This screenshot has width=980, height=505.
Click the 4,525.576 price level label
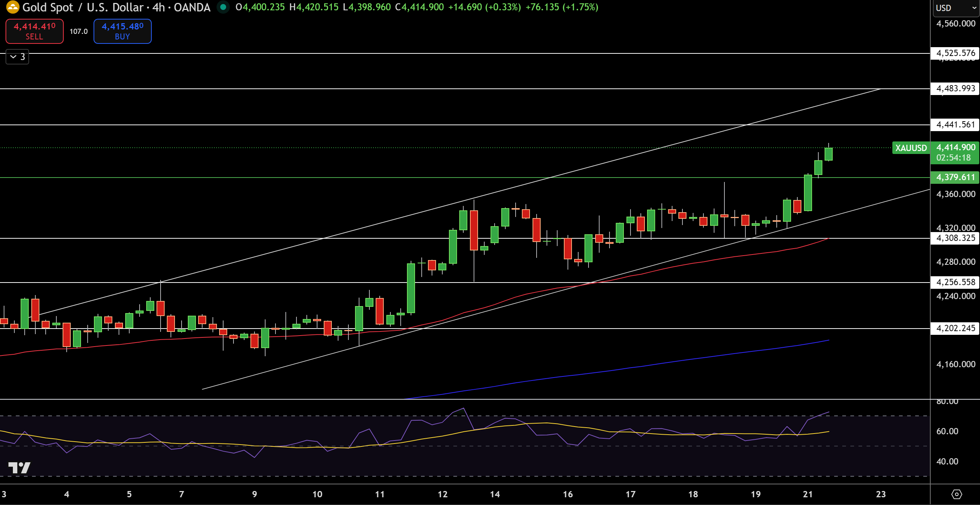(955, 53)
